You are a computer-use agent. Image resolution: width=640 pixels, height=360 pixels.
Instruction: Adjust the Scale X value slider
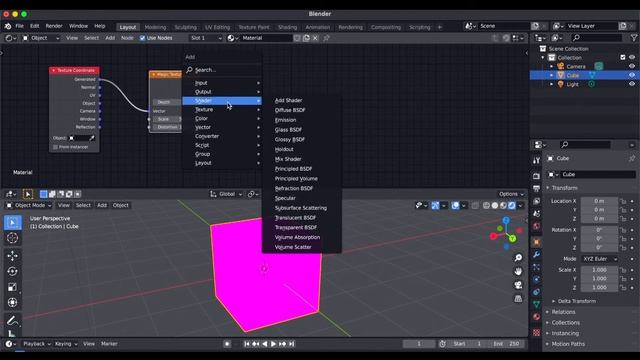599,270
